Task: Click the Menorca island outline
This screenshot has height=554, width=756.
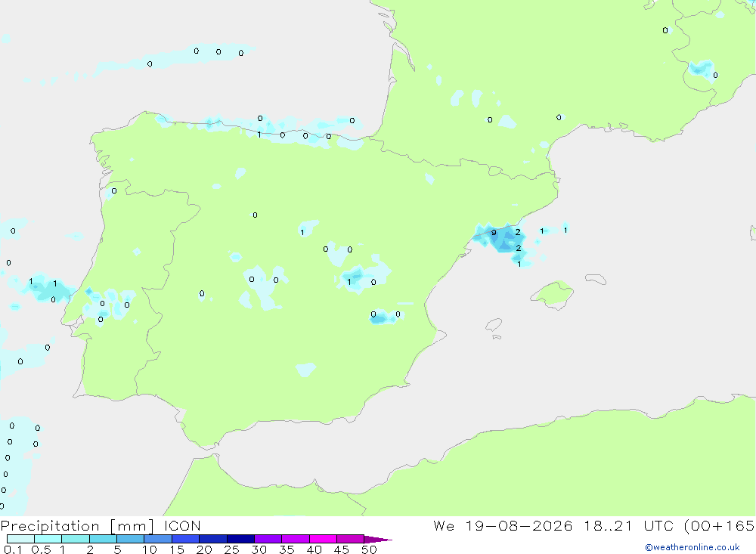Action: coord(596,279)
